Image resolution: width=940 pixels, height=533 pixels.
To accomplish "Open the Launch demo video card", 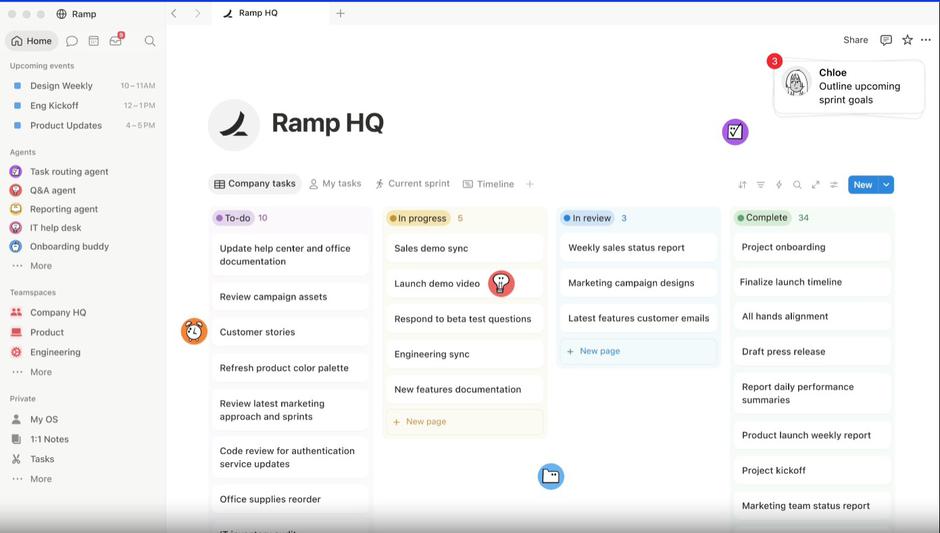I will (465, 284).
